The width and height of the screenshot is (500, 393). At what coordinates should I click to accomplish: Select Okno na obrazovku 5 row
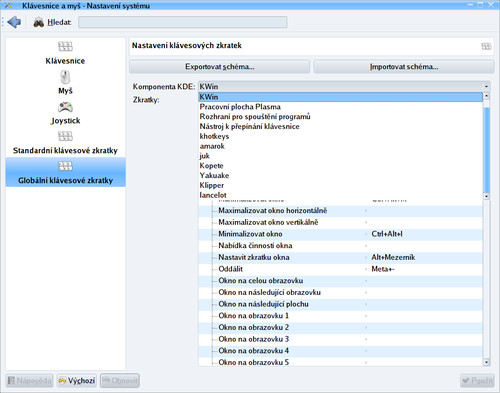click(340, 362)
